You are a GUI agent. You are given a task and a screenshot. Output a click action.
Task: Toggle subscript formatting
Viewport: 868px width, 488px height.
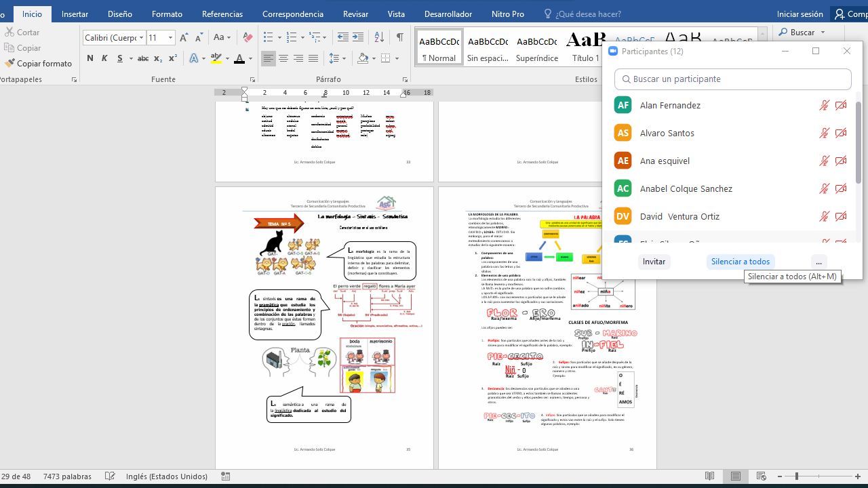(158, 58)
